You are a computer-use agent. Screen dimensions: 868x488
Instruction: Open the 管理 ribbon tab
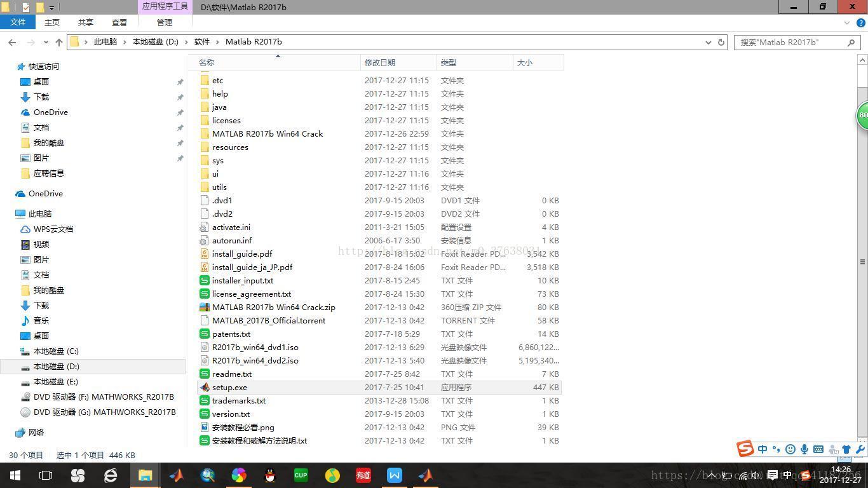[165, 22]
